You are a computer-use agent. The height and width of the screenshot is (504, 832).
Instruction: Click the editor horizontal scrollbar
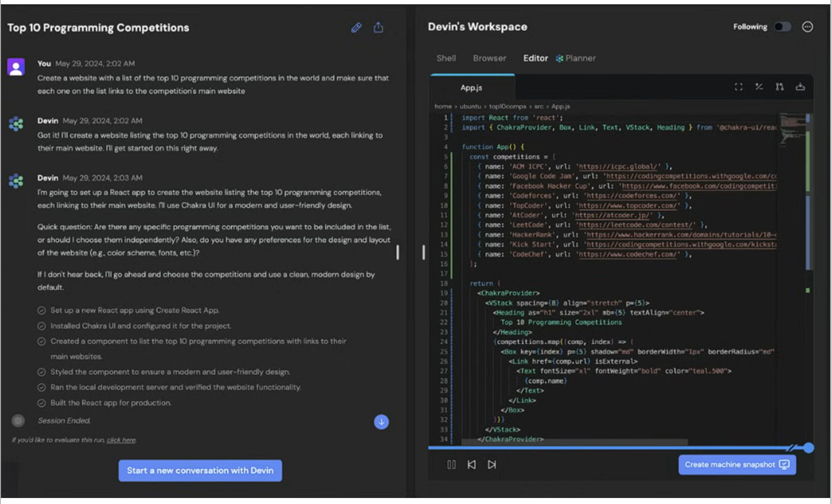[575, 442]
